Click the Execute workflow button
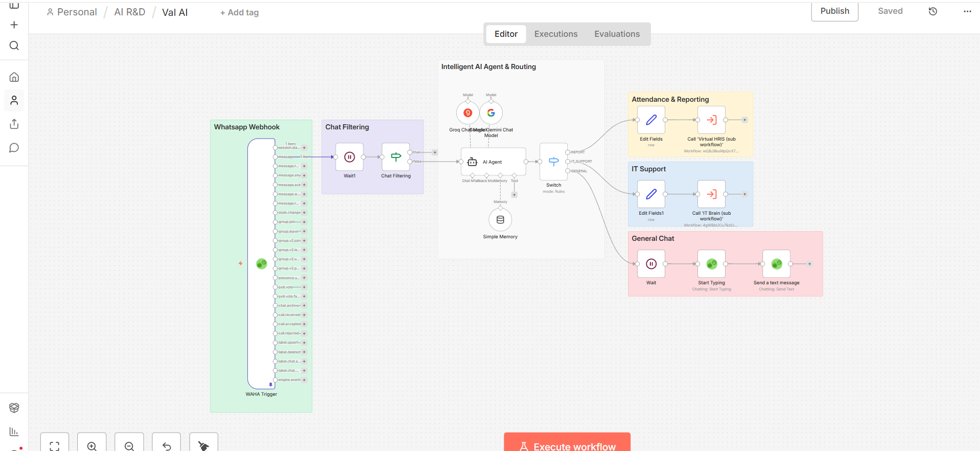980x451 pixels. (567, 444)
